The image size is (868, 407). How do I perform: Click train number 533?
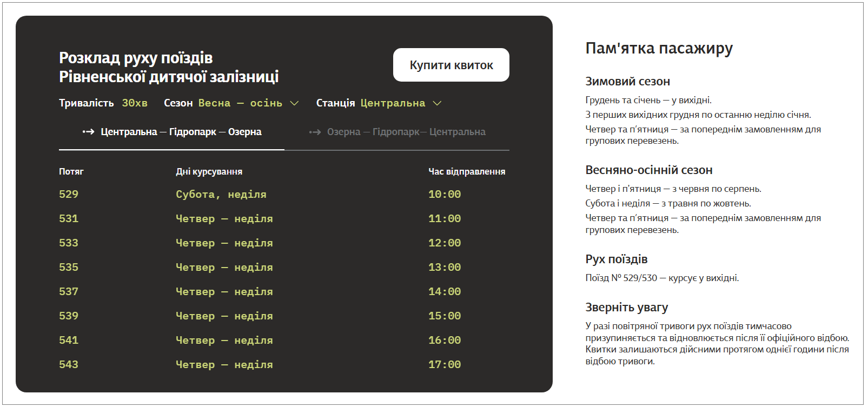(69, 243)
